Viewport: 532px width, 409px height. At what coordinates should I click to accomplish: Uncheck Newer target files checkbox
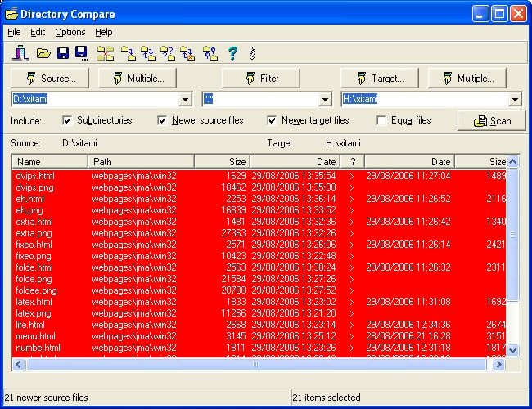(x=272, y=120)
